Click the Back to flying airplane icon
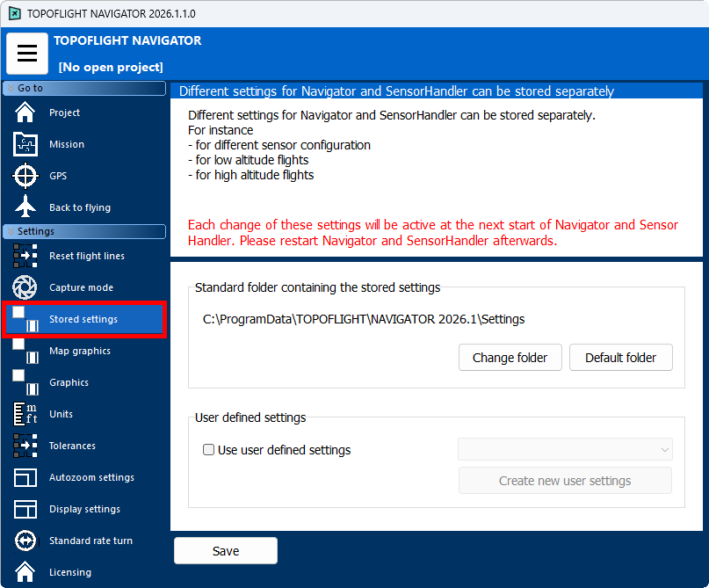Image resolution: width=709 pixels, height=588 pixels. point(25,207)
